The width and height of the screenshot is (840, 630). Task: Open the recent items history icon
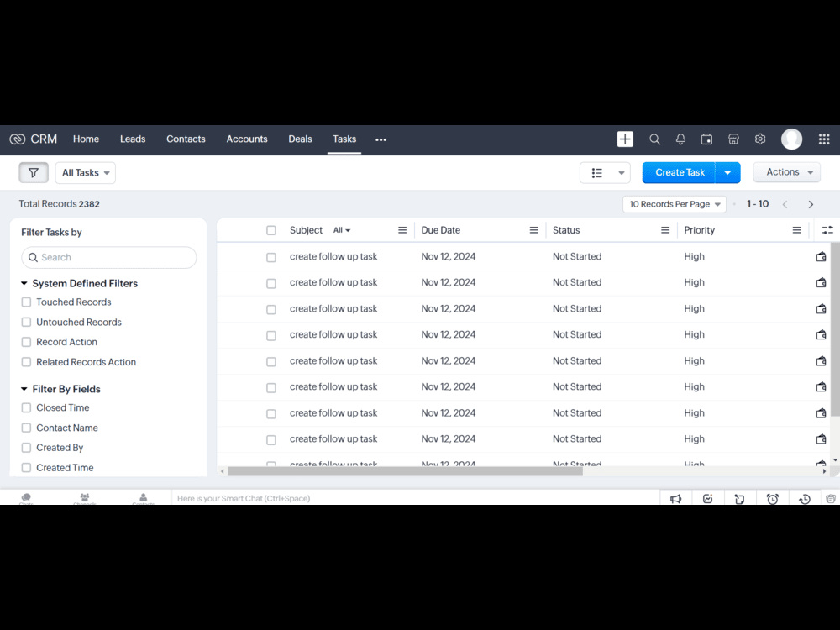click(x=804, y=499)
